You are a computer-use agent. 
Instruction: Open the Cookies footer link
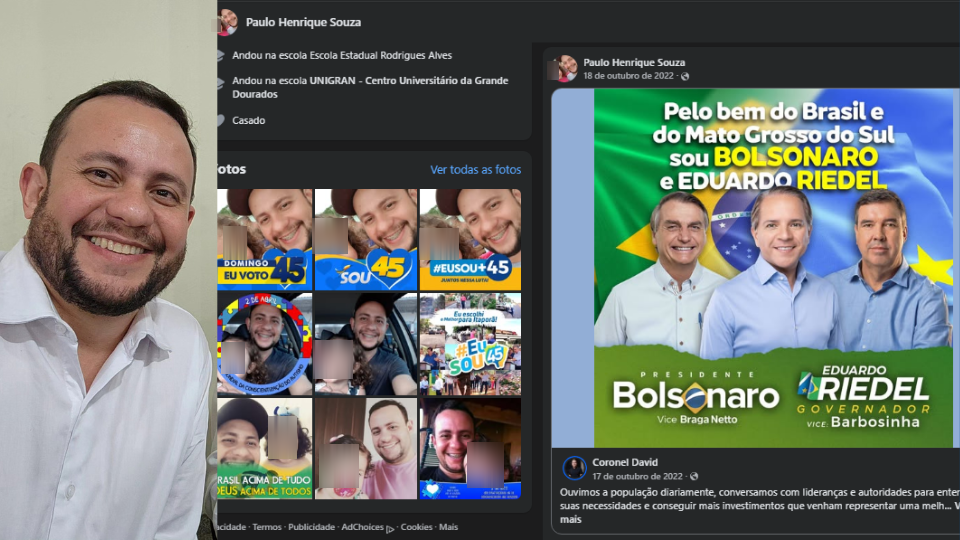click(416, 527)
